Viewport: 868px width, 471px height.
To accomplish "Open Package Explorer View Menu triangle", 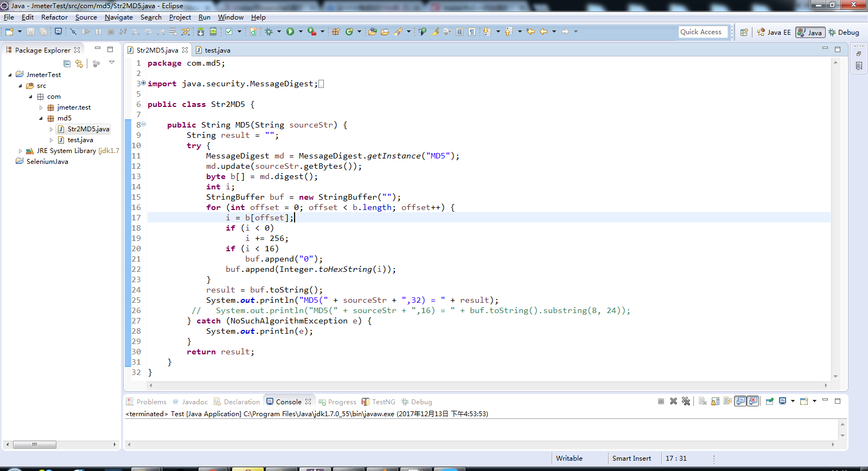I will click(x=112, y=62).
